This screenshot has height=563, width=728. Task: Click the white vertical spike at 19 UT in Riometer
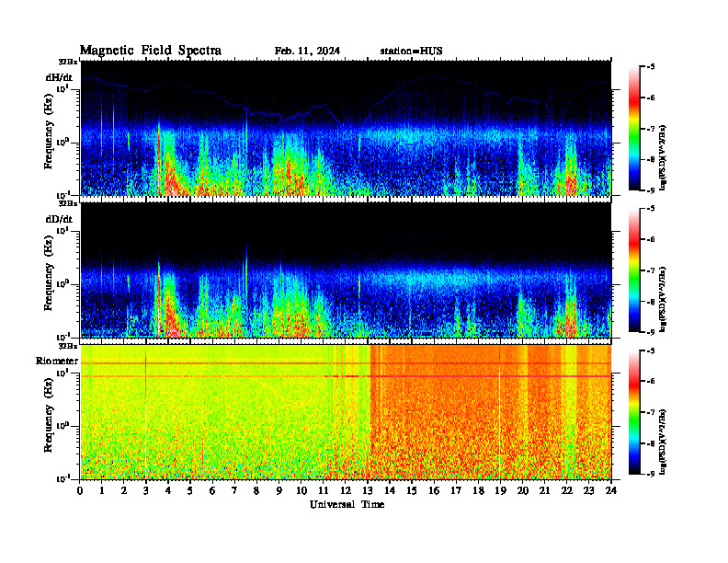click(x=499, y=413)
